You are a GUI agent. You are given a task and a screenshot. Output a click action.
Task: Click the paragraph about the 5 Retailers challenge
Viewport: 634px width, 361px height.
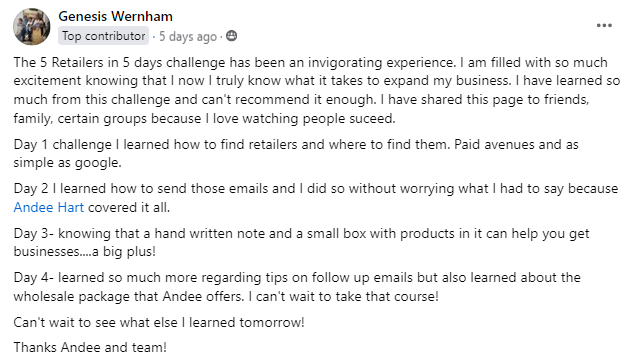point(317,90)
